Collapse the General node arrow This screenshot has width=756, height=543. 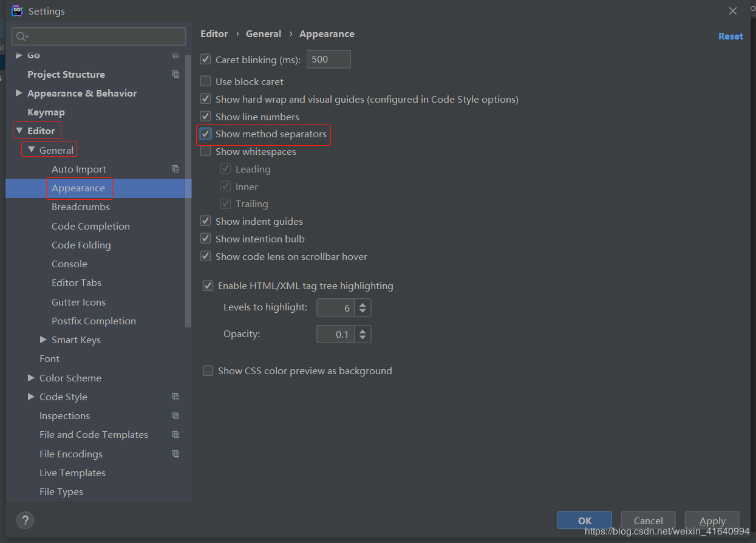click(x=31, y=149)
